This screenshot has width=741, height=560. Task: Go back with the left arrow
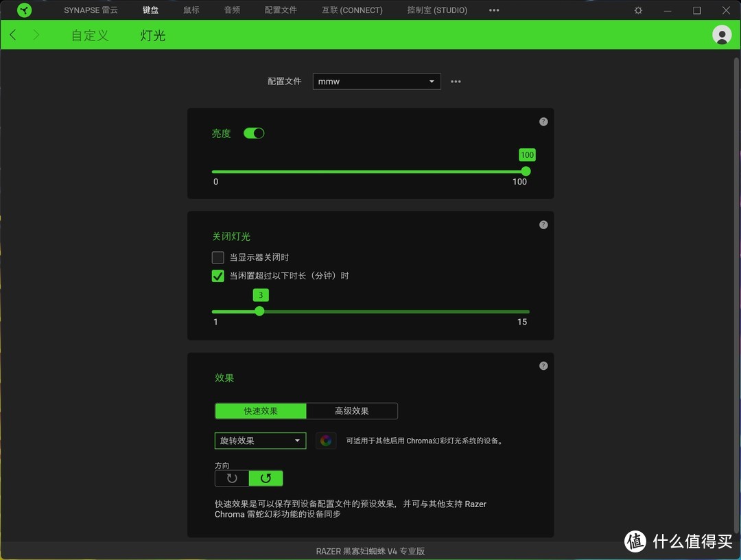[13, 34]
